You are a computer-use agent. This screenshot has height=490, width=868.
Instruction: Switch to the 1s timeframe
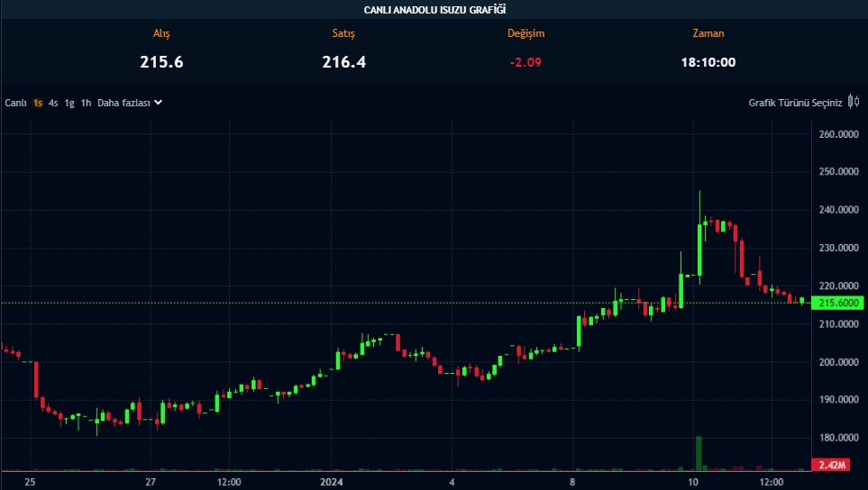tap(38, 103)
